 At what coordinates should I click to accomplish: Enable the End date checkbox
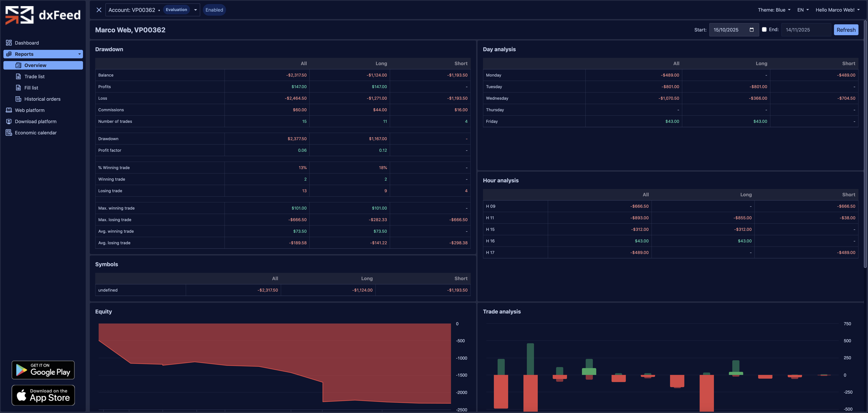point(764,30)
